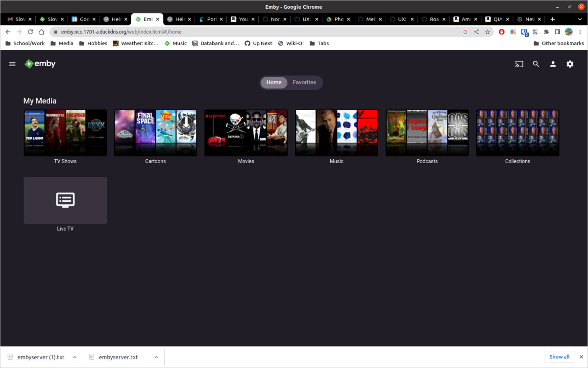Open the Collections library

(517, 133)
